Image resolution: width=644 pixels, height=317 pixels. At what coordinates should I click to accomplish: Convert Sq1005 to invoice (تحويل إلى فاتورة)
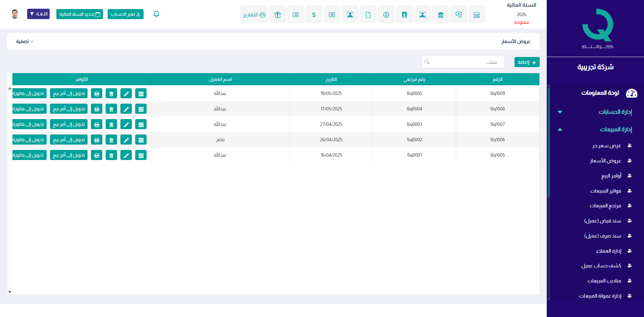click(29, 155)
